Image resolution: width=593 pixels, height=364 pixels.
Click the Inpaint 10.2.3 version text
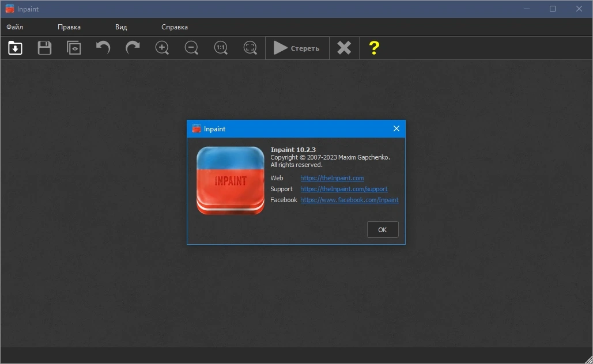click(293, 150)
